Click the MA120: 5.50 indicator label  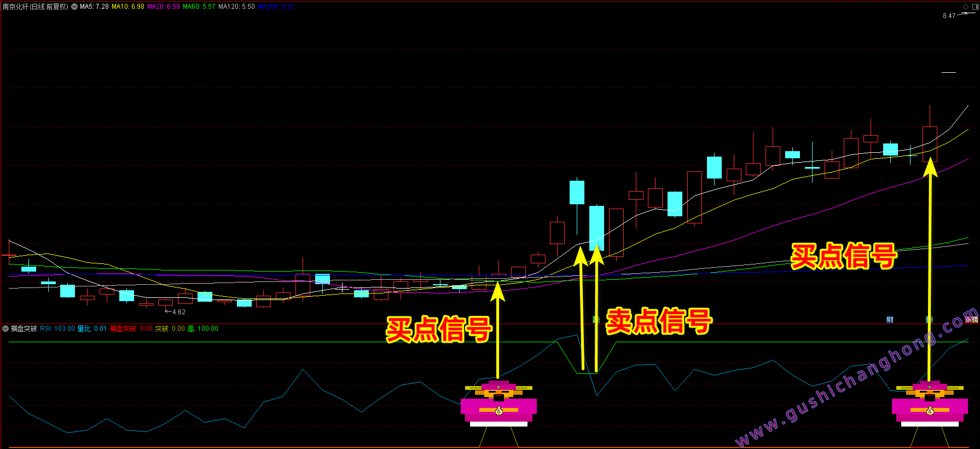tap(236, 7)
